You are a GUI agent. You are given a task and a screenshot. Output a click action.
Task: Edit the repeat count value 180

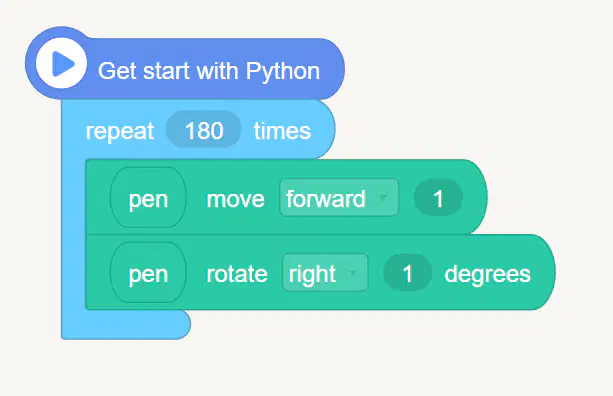204,130
